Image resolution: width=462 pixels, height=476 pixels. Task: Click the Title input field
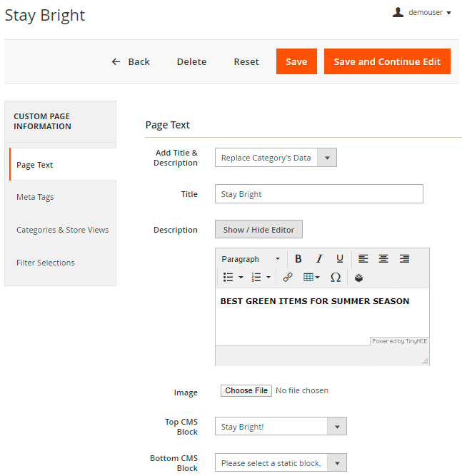point(318,194)
